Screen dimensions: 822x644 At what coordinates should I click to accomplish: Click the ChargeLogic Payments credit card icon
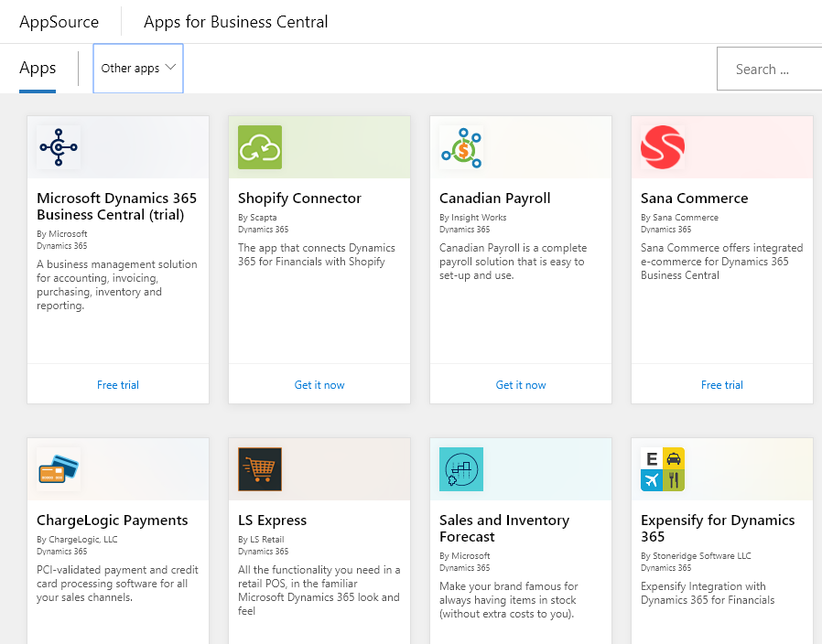pyautogui.click(x=59, y=469)
